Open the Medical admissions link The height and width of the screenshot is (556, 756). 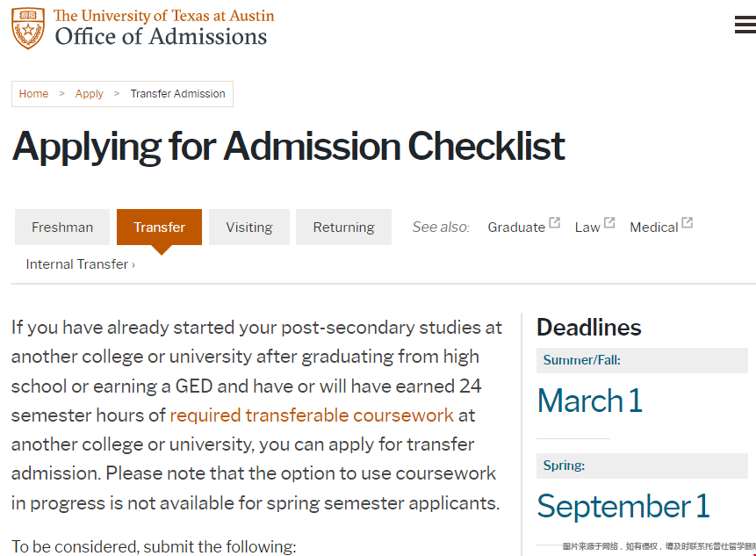653,227
